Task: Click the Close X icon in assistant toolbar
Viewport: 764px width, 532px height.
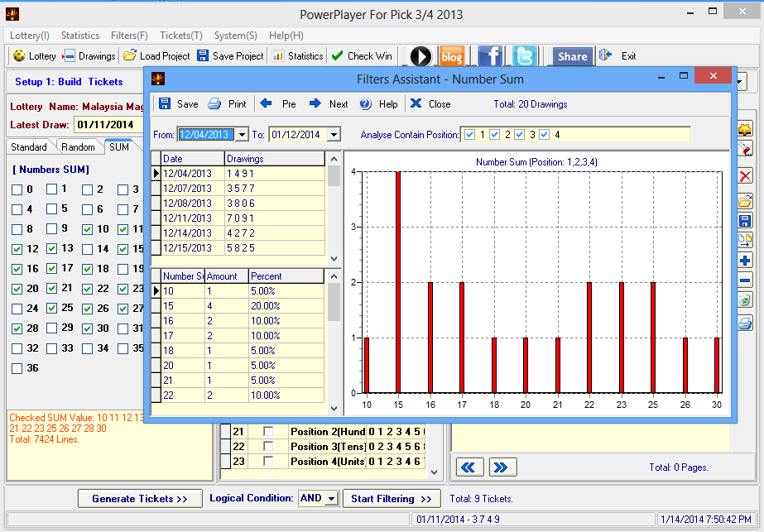Action: 416,103
